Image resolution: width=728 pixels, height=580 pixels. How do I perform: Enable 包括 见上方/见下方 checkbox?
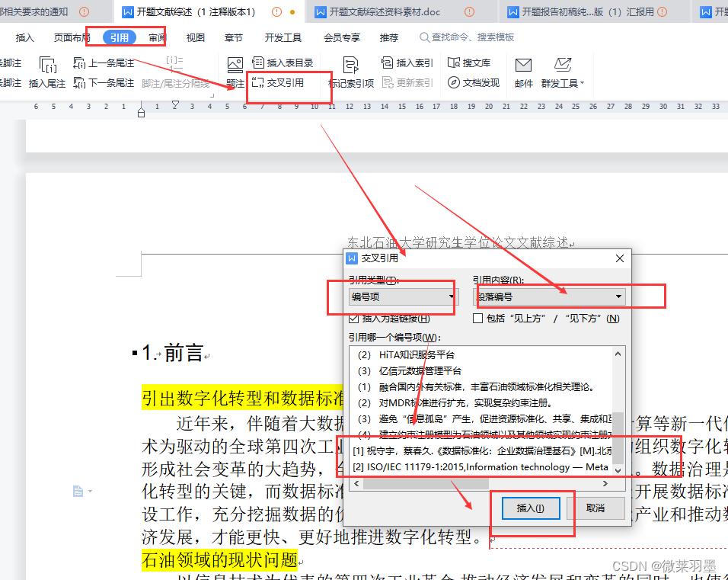click(x=477, y=319)
